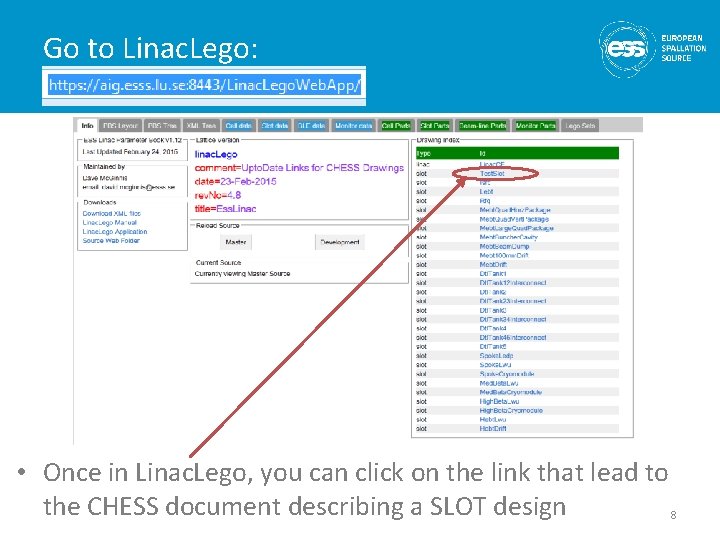720x540 pixels.
Task: Open the MedBetaLwu drawing link
Action: 499,383
